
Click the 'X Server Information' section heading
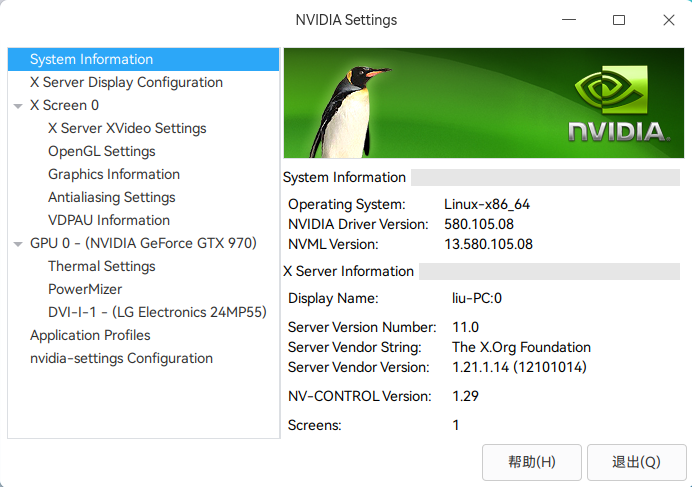(348, 271)
